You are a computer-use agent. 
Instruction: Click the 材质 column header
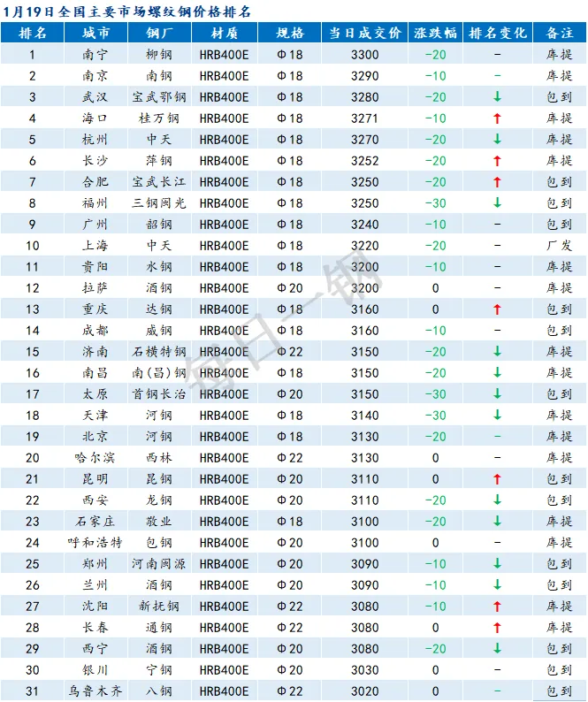225,33
